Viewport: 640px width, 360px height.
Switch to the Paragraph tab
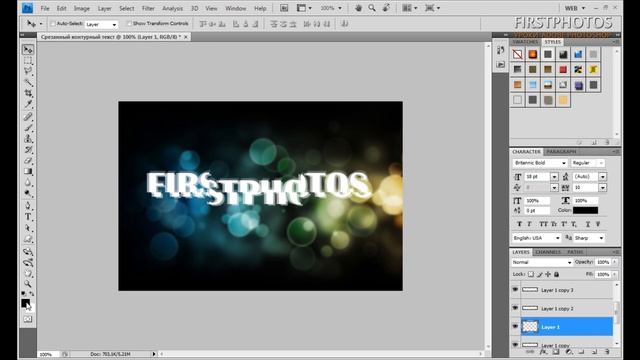coord(561,151)
